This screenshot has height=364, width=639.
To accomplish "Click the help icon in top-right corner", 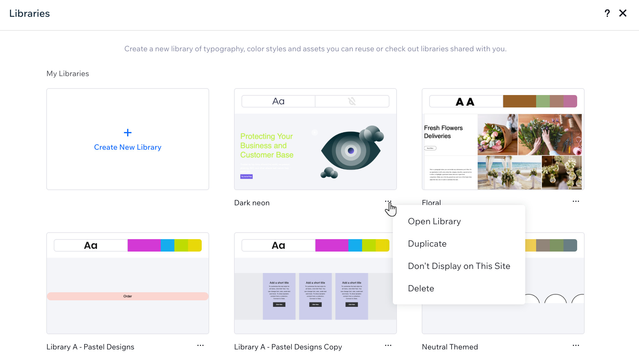I will click(607, 13).
